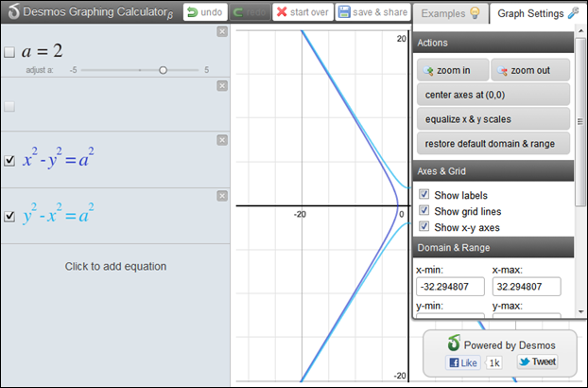Click equalize x & y scales
This screenshot has height=388, width=588.
coord(493,119)
